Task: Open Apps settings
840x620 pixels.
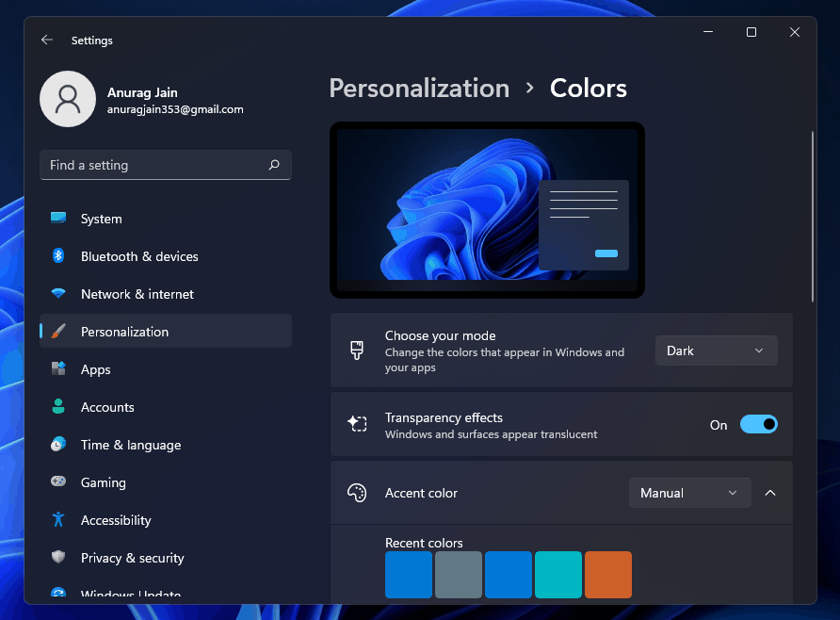Action: [x=166, y=369]
